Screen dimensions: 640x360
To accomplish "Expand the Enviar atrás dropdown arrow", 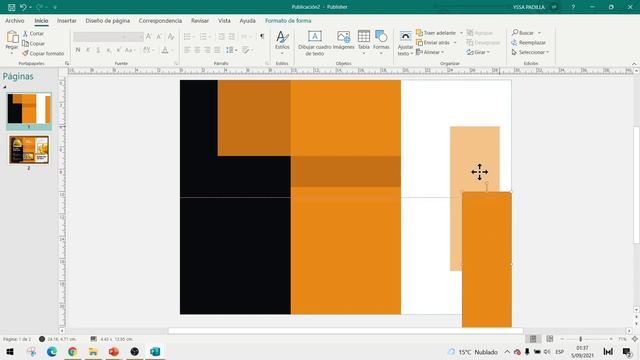I will [455, 43].
